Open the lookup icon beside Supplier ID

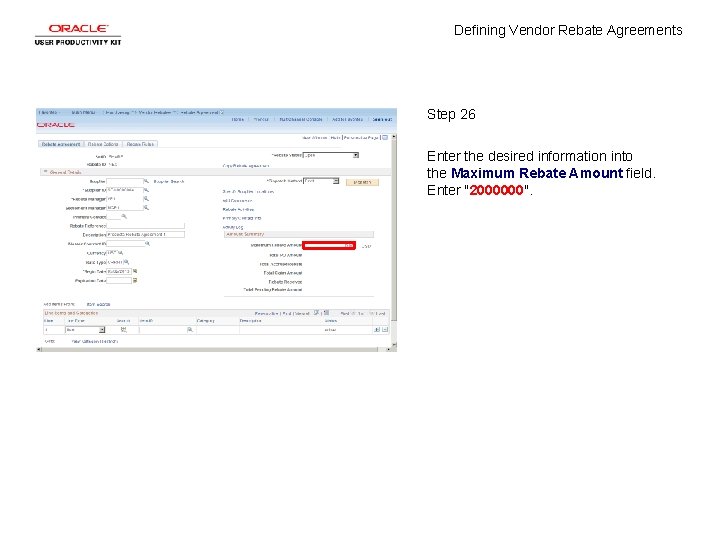pyautogui.click(x=146, y=190)
